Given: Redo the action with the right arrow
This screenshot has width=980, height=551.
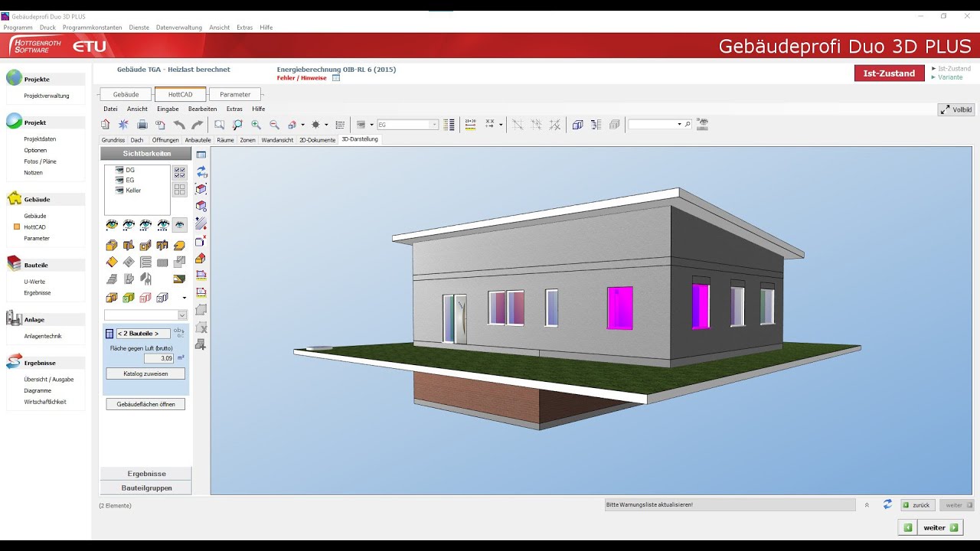Looking at the screenshot, I should point(197,124).
